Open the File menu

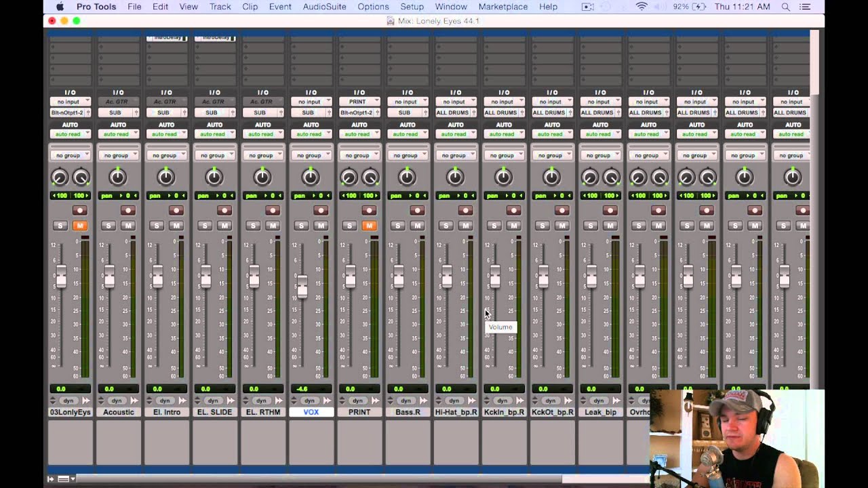[x=134, y=7]
